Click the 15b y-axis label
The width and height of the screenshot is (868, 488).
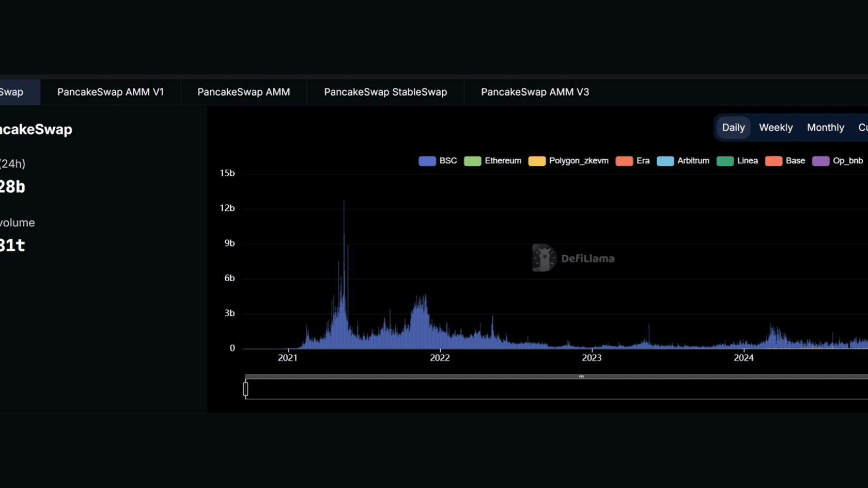(x=227, y=173)
